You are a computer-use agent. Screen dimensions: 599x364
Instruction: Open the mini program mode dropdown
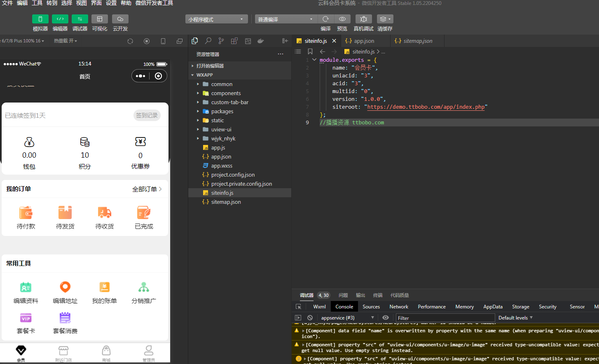216,19
